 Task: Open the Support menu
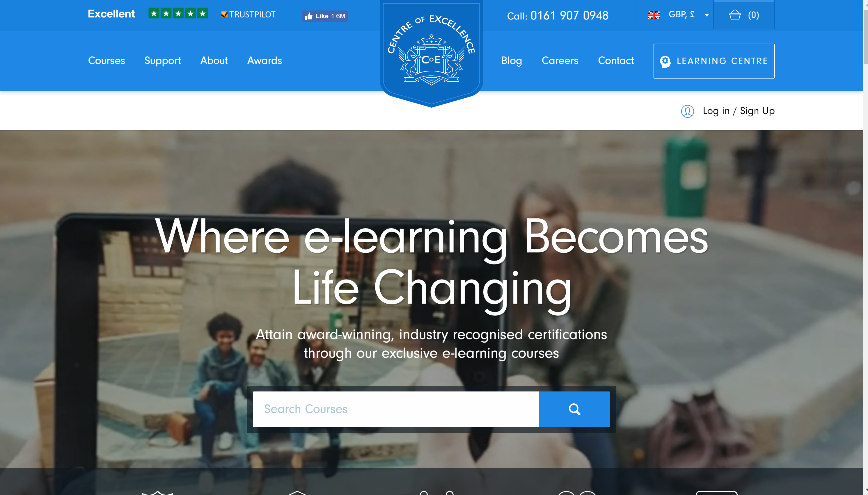[x=163, y=60]
